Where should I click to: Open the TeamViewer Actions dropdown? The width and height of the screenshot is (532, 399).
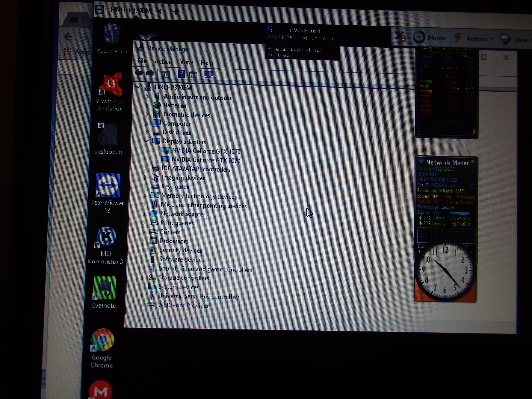[480, 39]
